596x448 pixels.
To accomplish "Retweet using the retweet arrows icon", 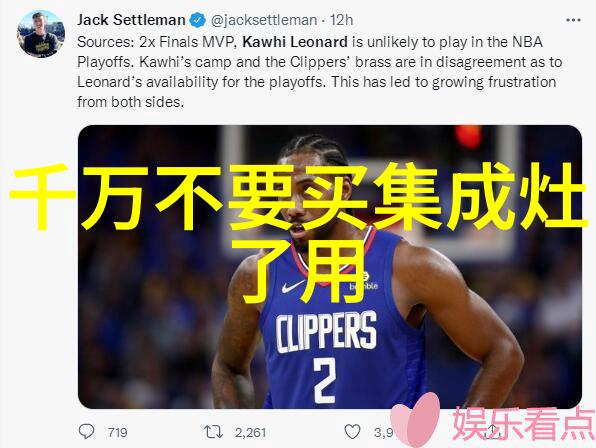I will coord(213,432).
